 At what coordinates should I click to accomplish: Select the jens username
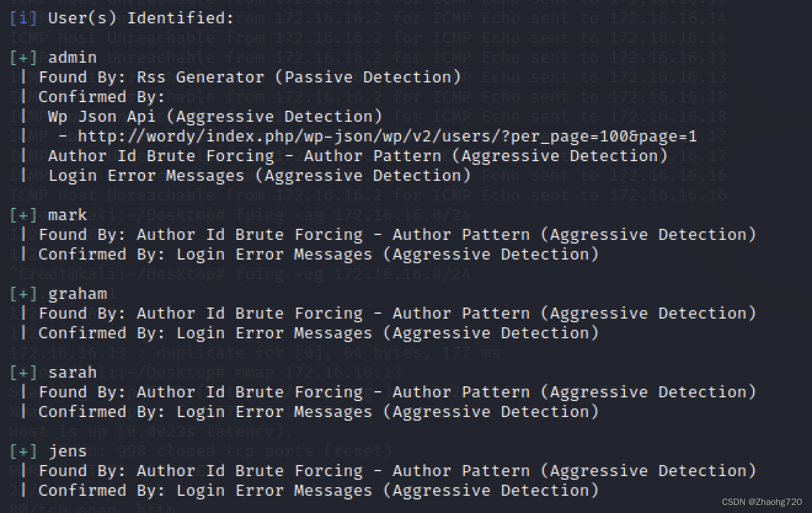tap(68, 451)
